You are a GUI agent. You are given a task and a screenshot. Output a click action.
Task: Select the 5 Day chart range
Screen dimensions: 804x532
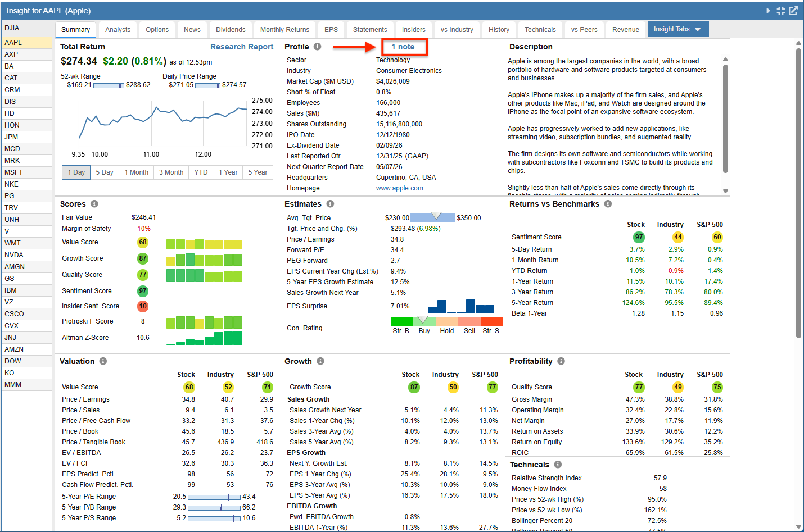click(x=105, y=172)
